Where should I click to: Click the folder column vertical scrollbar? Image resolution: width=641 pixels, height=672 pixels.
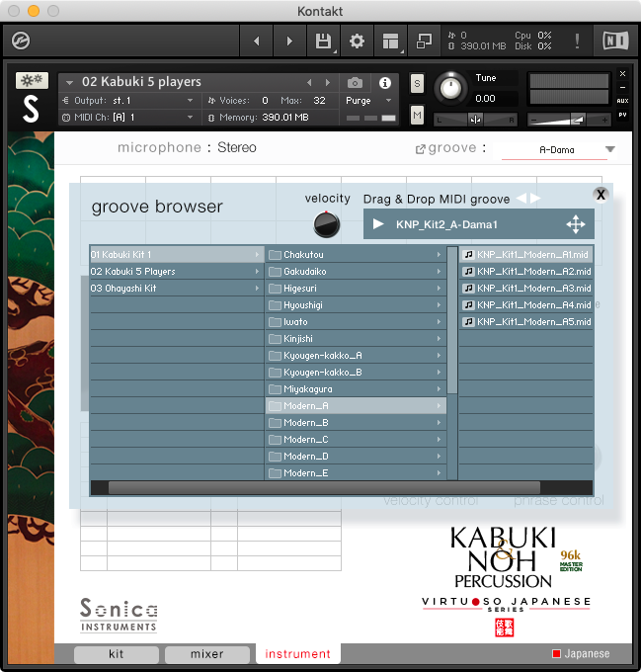tap(452, 320)
